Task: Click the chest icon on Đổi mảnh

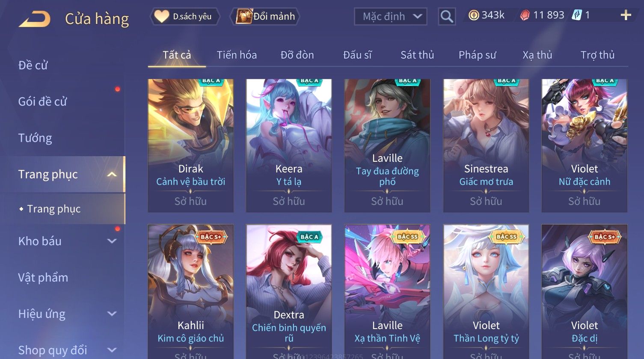Action: point(244,16)
